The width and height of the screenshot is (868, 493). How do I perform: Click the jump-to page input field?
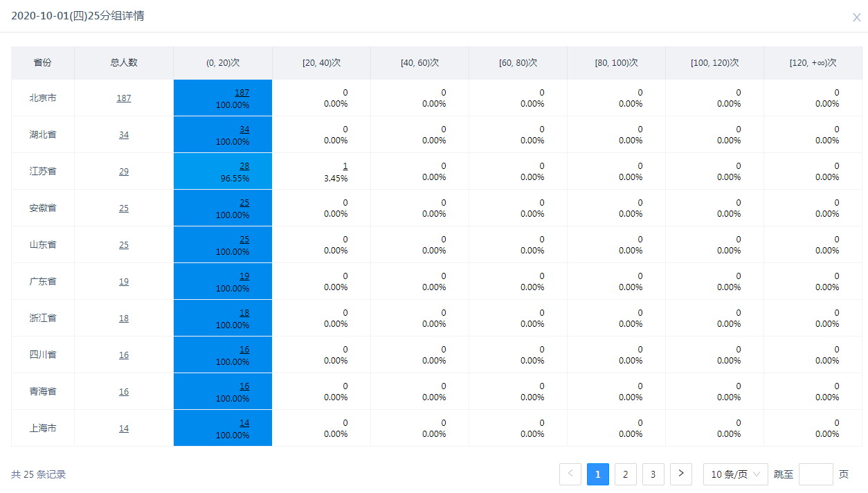(815, 474)
